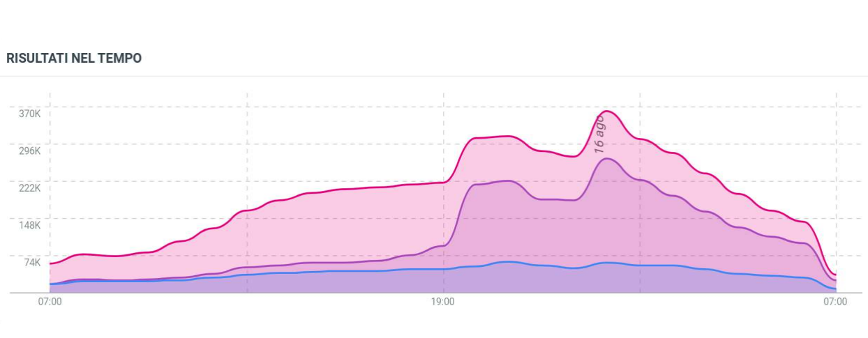Click the highest peak of the purple line

(x=607, y=159)
